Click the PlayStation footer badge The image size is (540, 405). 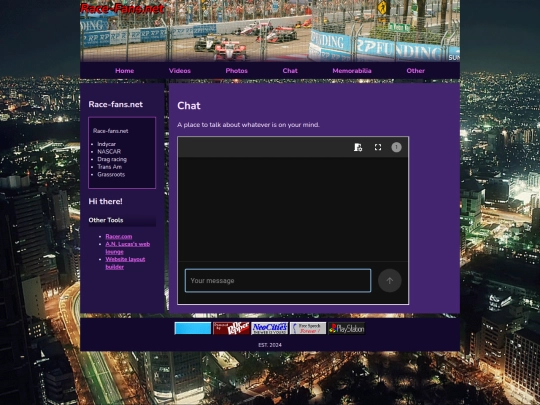coord(346,328)
